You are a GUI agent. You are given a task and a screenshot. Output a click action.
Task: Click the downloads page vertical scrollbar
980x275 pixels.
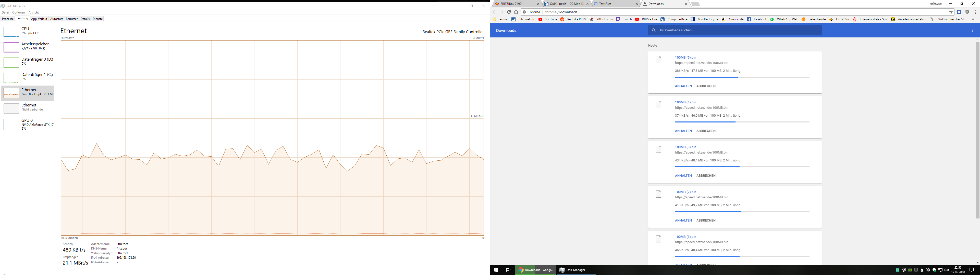click(977, 129)
